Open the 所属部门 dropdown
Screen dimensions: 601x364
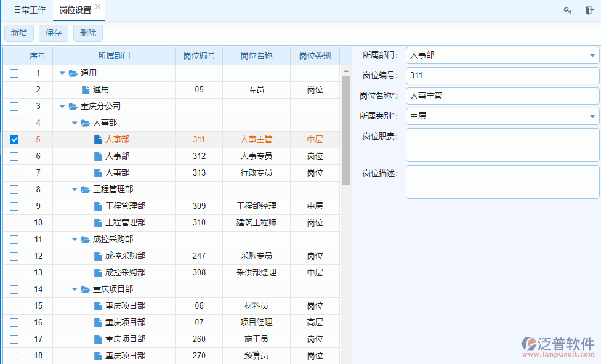click(x=593, y=55)
